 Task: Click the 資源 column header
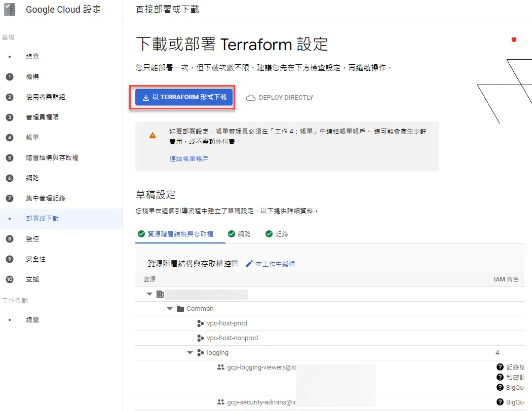coord(149,279)
